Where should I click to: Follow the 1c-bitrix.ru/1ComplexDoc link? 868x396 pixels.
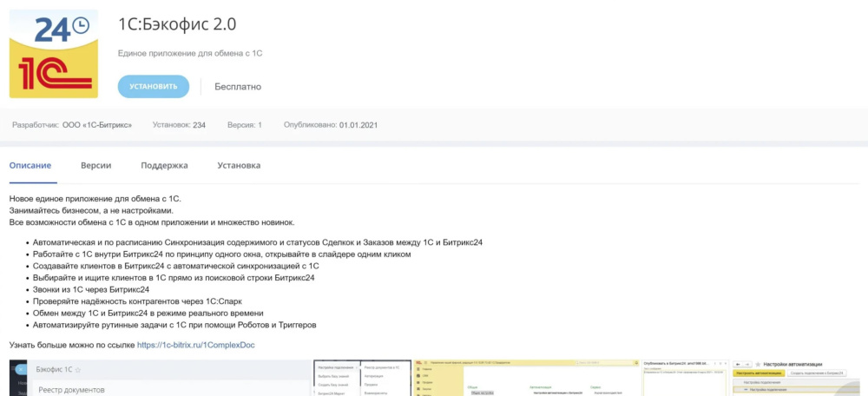point(195,345)
